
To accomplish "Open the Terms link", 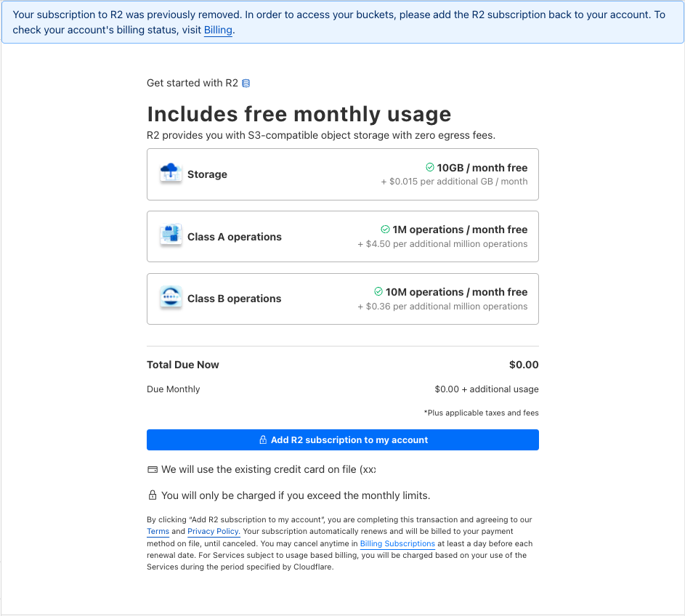I will (158, 532).
